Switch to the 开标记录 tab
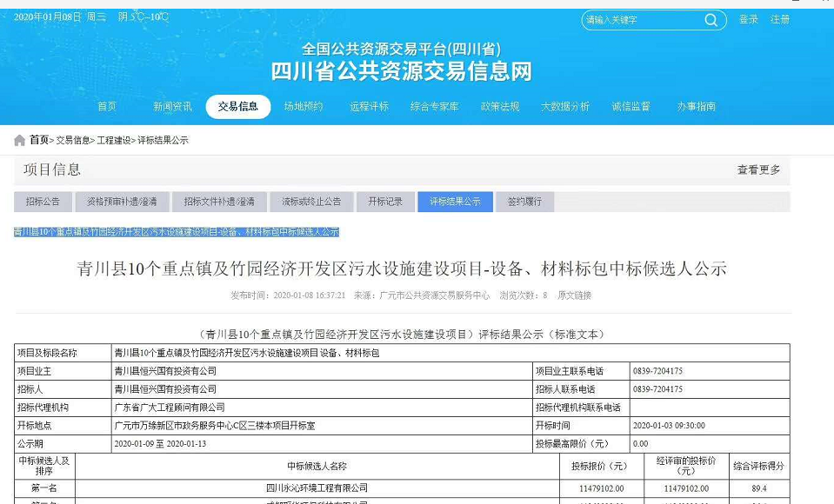834x504 pixels. [385, 202]
